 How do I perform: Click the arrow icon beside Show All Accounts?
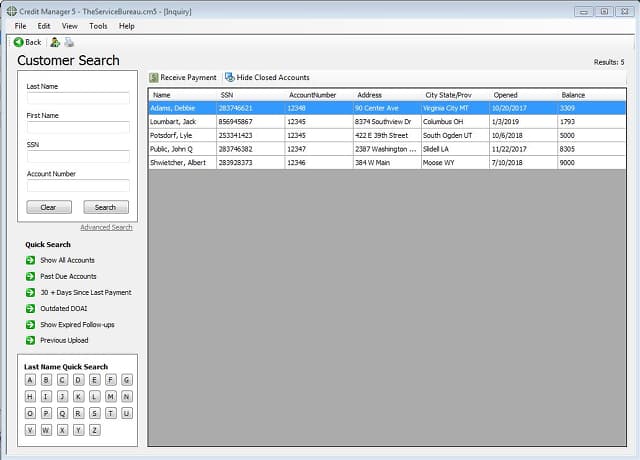pyautogui.click(x=31, y=260)
